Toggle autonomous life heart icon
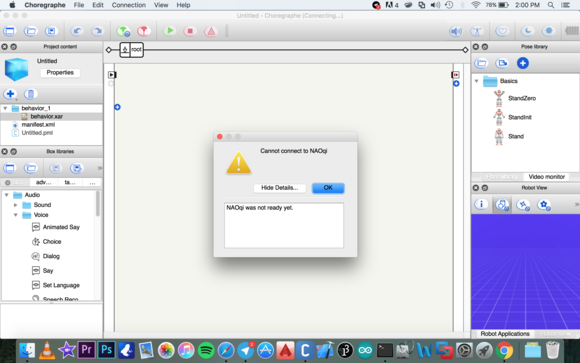This screenshot has height=363, width=580. click(502, 31)
